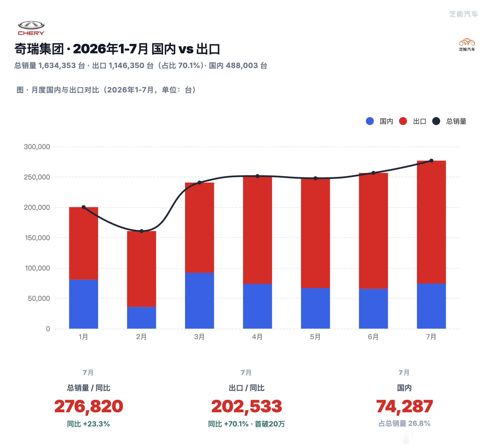Select the 3月 domestic blue bar
The image size is (492, 448).
200,301
